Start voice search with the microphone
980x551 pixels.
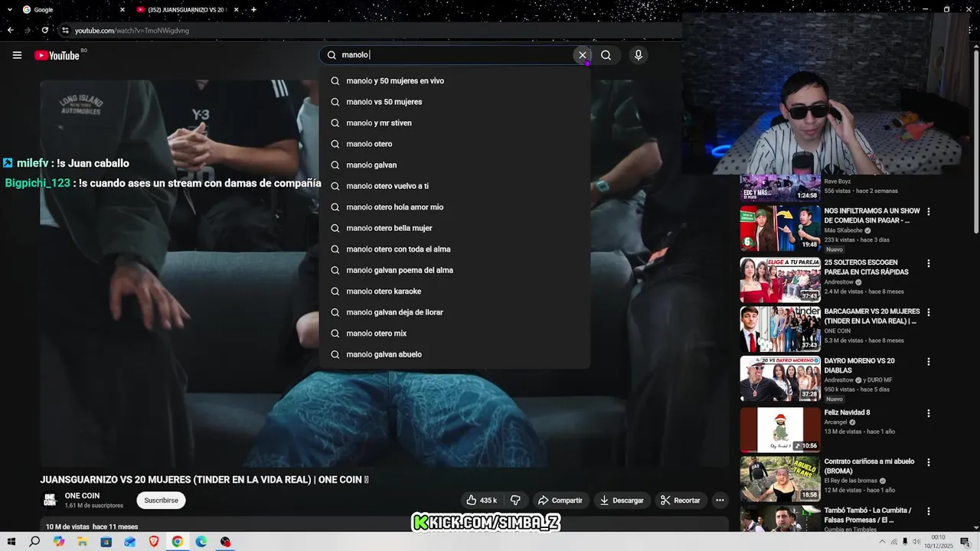pyautogui.click(x=638, y=55)
